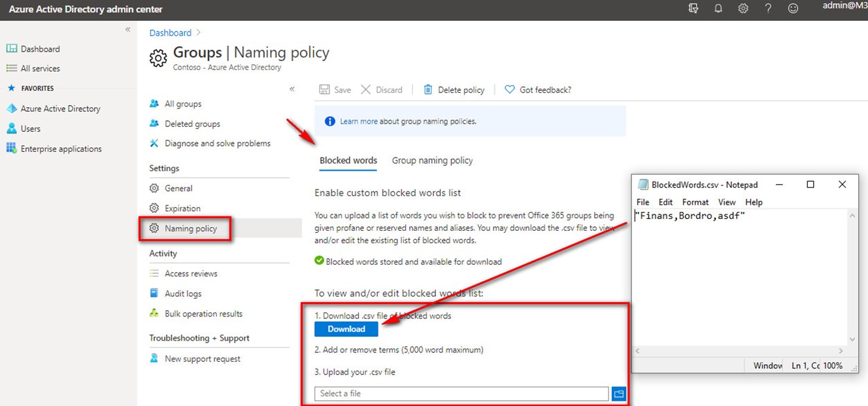Viewport: 868px width, 406px height.
Task: Click Discard in the command bar
Action: (382, 90)
